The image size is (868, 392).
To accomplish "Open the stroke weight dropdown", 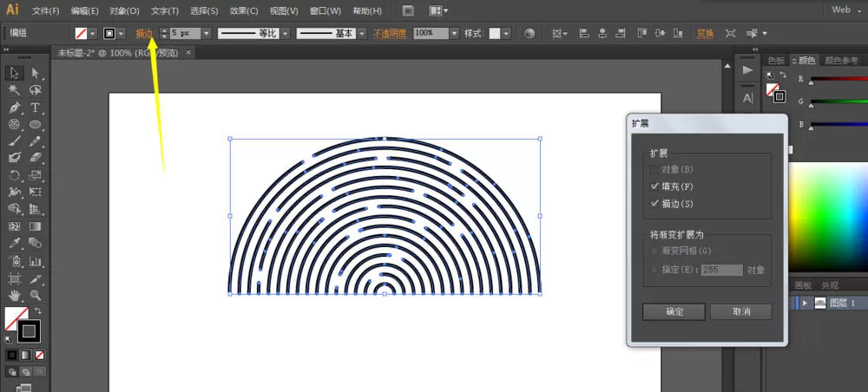I will 207,34.
